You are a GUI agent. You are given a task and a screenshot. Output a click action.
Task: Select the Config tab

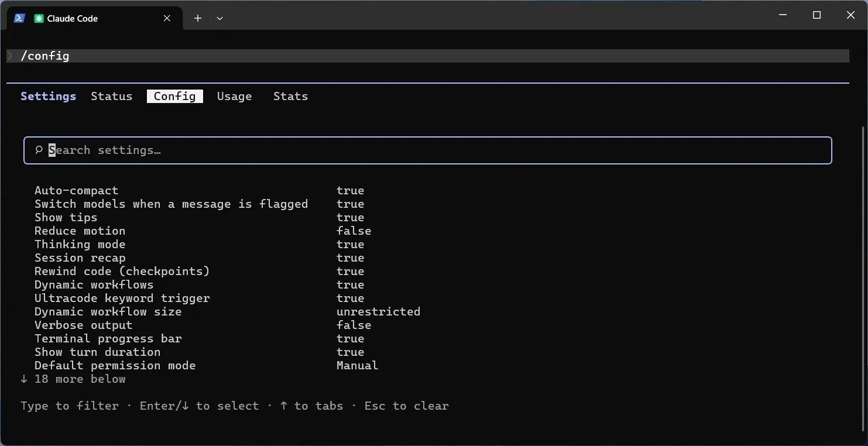[x=175, y=97]
